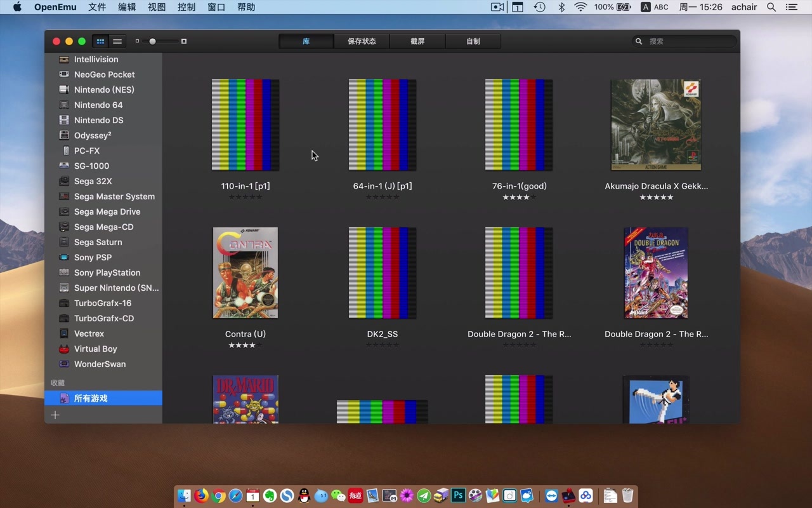Click the rating stars under DK2_SS
Viewport: 812px width, 508px height.
pos(383,345)
